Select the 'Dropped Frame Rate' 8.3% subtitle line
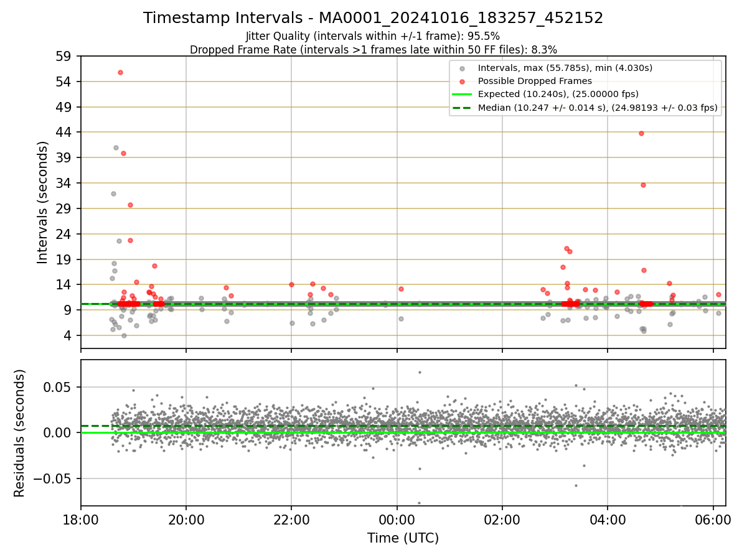The image size is (747, 560). (x=374, y=49)
